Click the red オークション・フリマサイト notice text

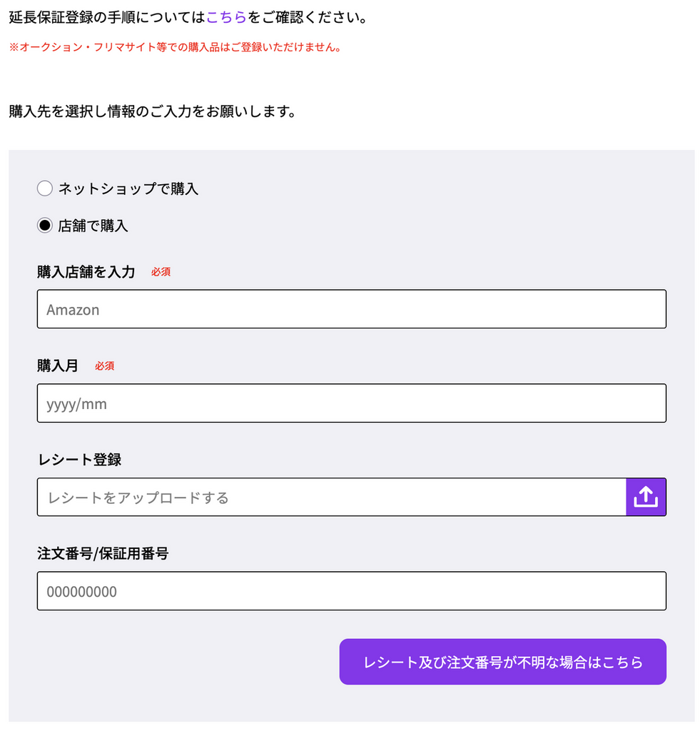click(x=175, y=48)
